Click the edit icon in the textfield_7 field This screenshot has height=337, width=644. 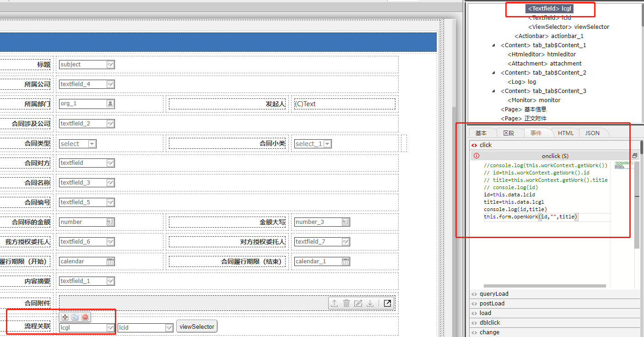(346, 242)
